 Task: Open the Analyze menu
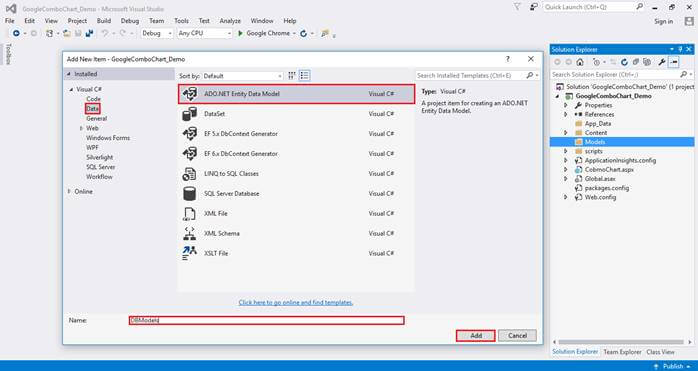click(230, 21)
